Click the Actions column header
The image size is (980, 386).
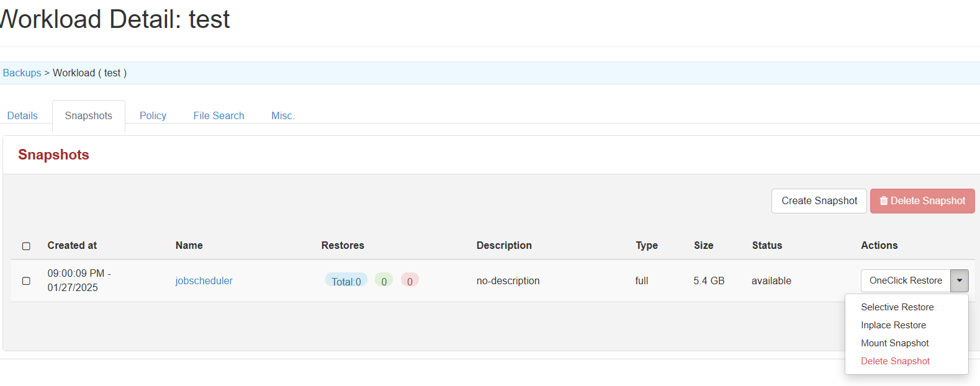[879, 245]
